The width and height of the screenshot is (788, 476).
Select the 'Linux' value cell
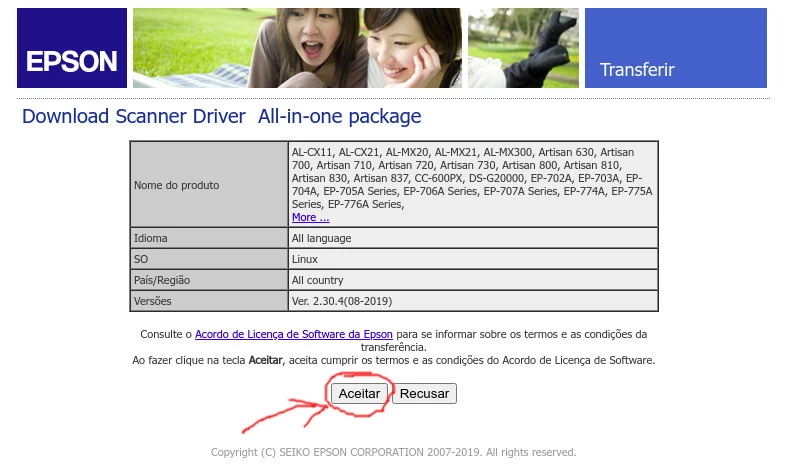(x=473, y=259)
